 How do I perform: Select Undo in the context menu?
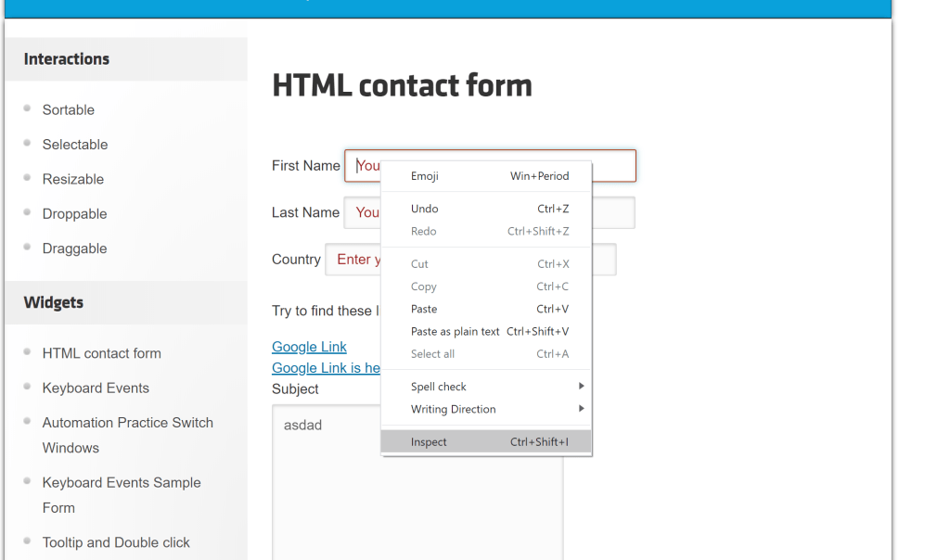[425, 209]
